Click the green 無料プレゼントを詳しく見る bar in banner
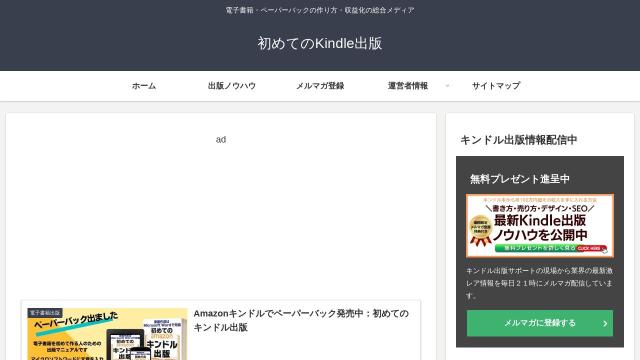The image size is (640, 360). [x=550, y=248]
